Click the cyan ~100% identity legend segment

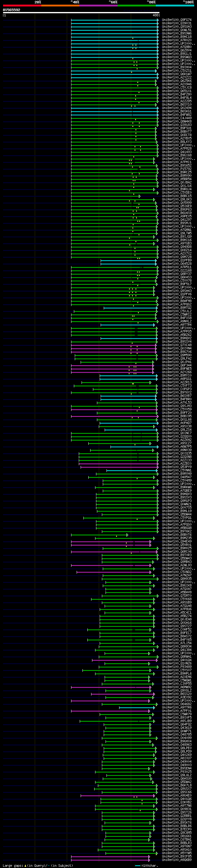tap(175, 6)
